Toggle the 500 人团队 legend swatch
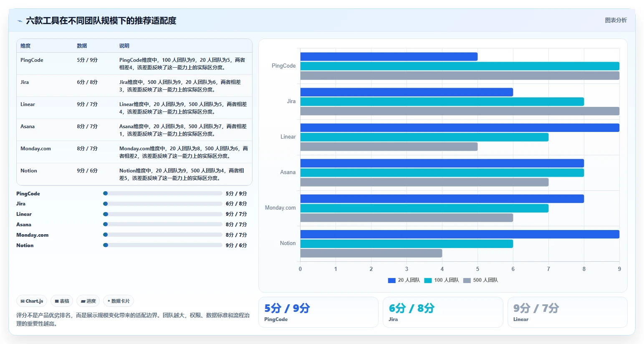 (x=467, y=281)
